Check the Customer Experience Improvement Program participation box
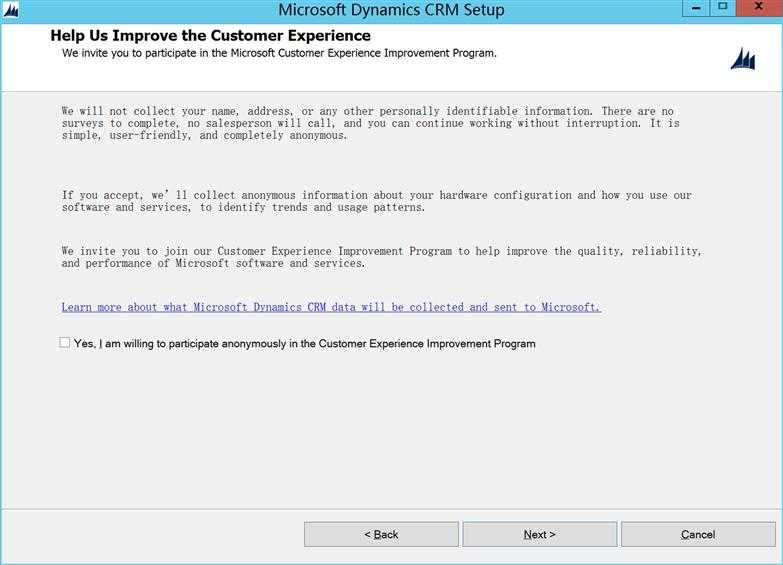Screen dimensions: 783x565 (x=64, y=343)
